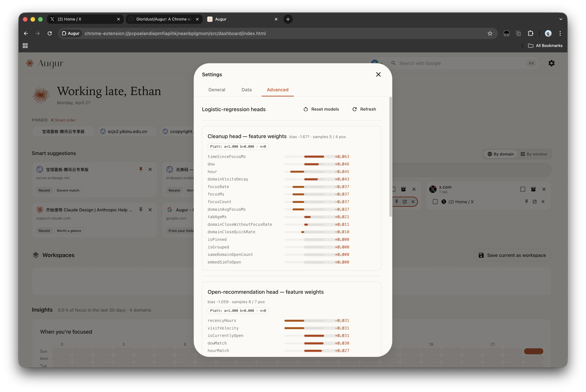Pin the 宝塔面板·腾讯云专享版 suggestion card
The height and width of the screenshot is (392, 586).
141,169
